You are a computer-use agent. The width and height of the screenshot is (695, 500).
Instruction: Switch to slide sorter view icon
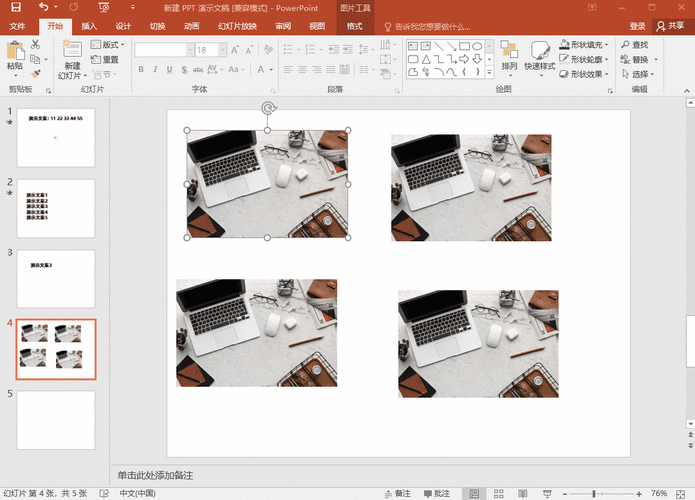499,493
